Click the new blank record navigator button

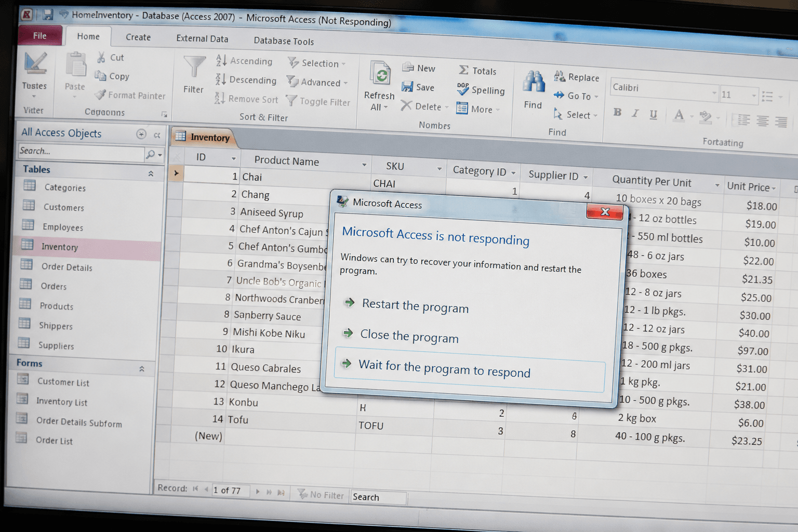281,492
